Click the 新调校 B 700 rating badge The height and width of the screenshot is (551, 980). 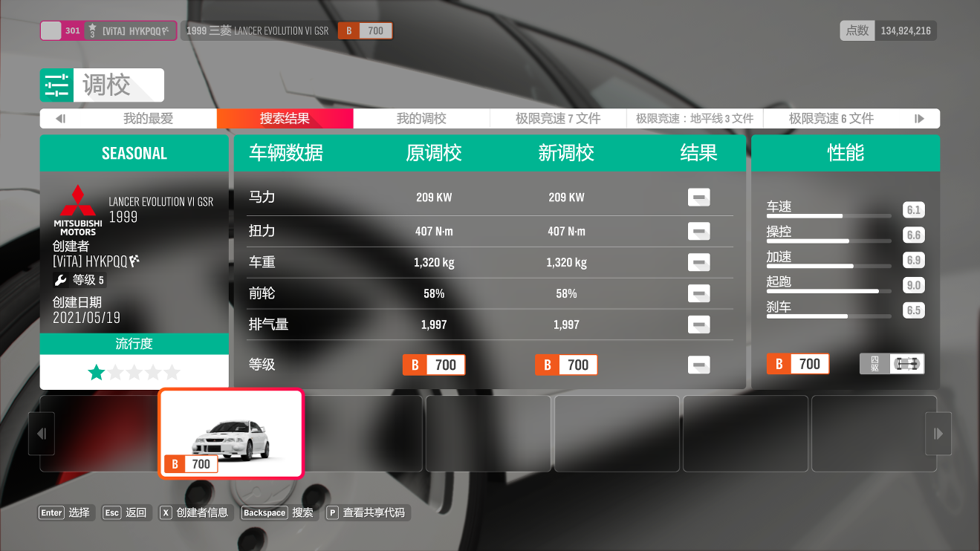click(x=566, y=365)
